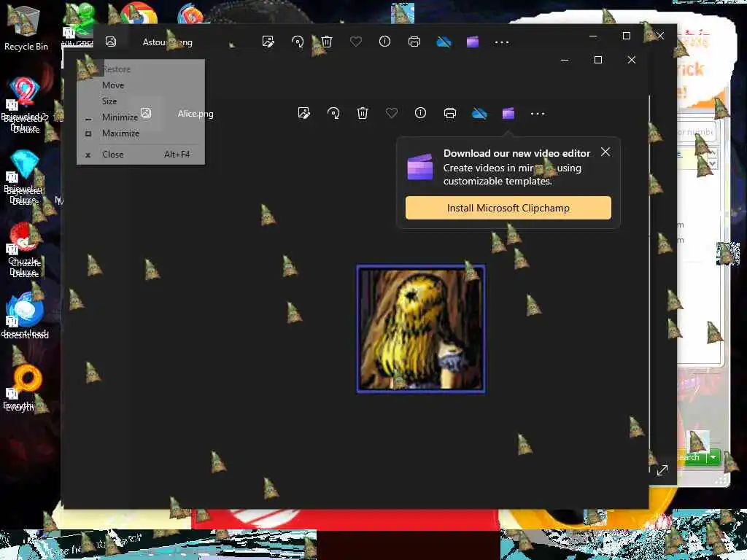The height and width of the screenshot is (560, 747).
Task: Show file info for Alice.png
Action: click(x=421, y=113)
